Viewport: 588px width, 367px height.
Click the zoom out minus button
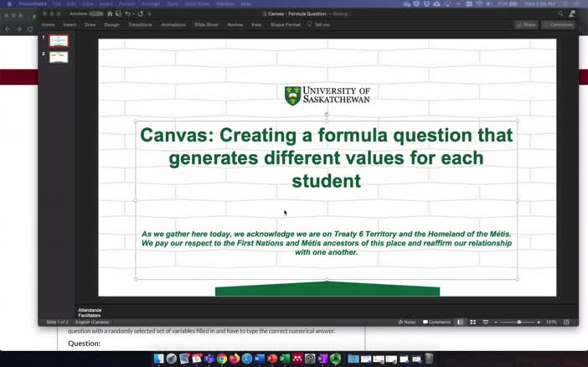coord(496,322)
